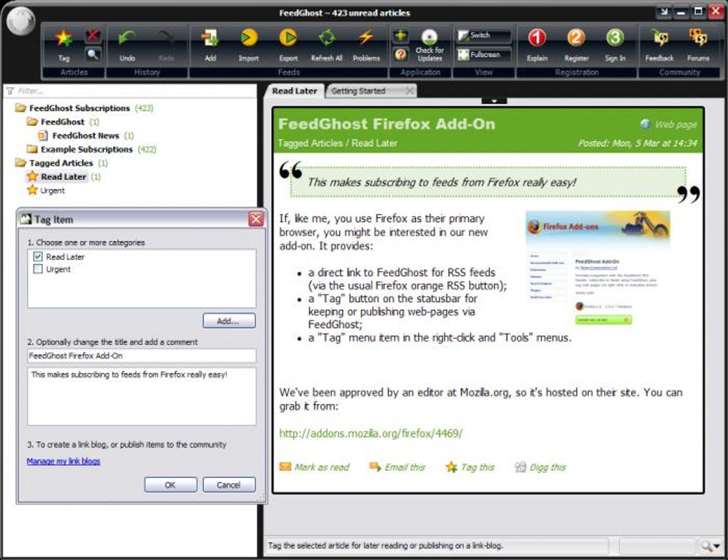Open the question mark help icon

click(400, 55)
